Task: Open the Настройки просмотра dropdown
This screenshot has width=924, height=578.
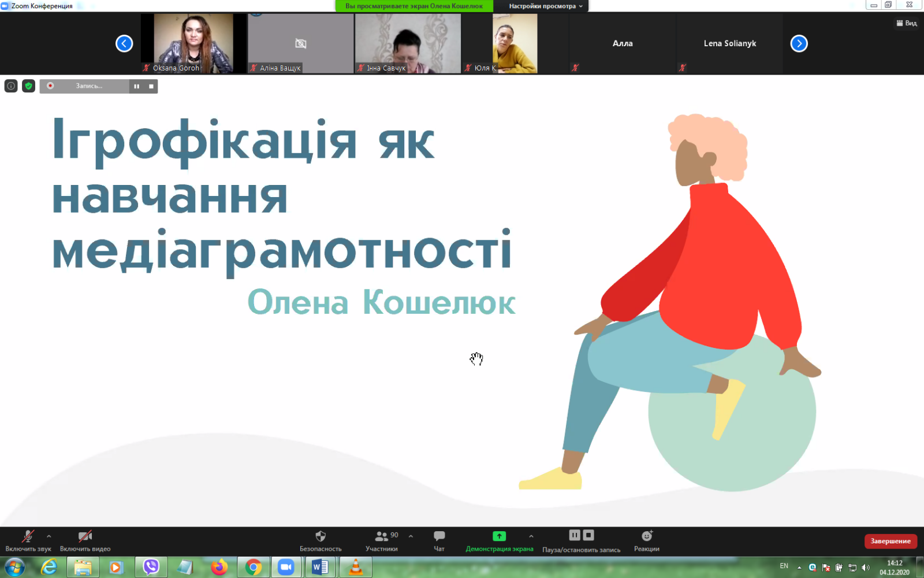Action: [544, 6]
